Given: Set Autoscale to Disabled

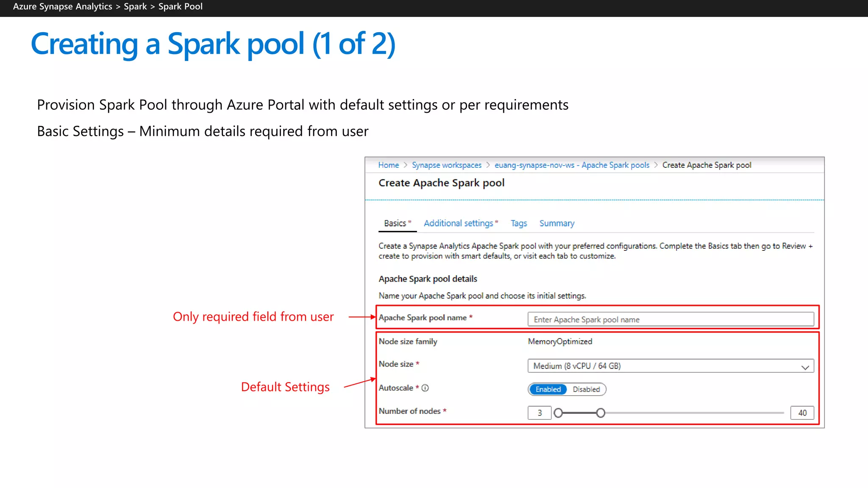Looking at the screenshot, I should click(x=586, y=389).
